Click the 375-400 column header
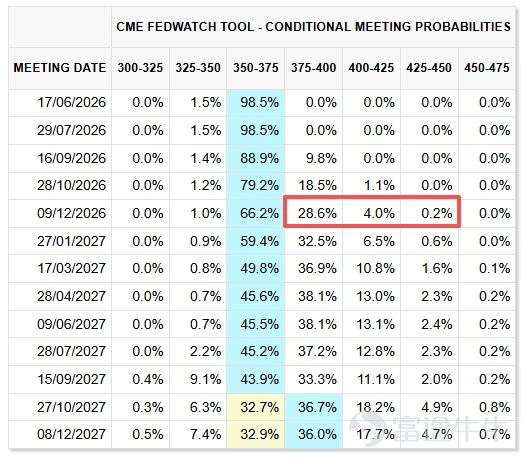Viewport: 529px width, 465px height. [313, 68]
